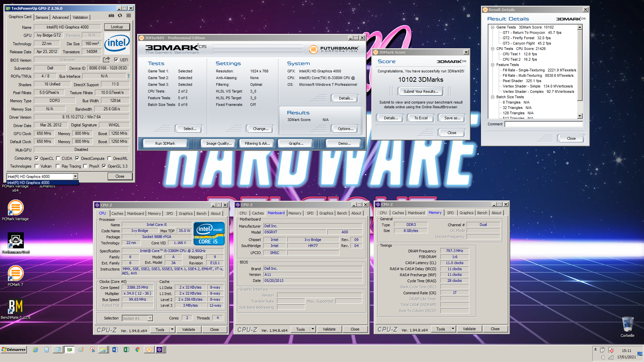This screenshot has width=644, height=362.
Task: Collapse the CPU Tests tree node
Action: (x=492, y=49)
